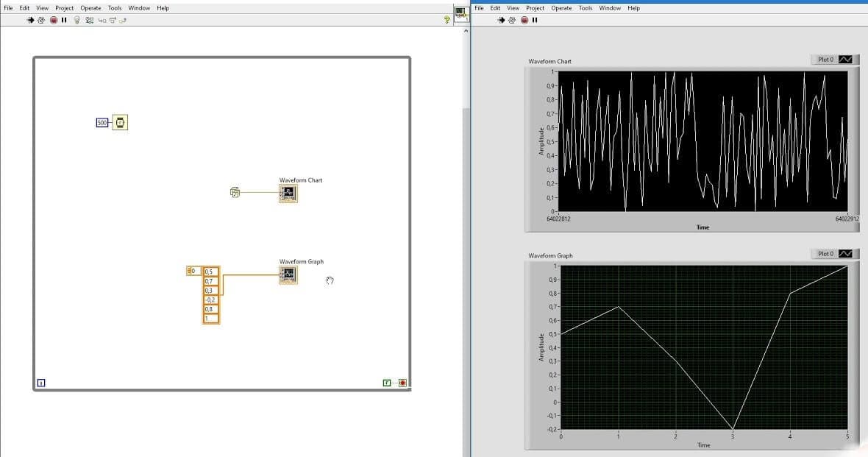Click the loop stop condition terminal
The height and width of the screenshot is (457, 868).
[402, 383]
